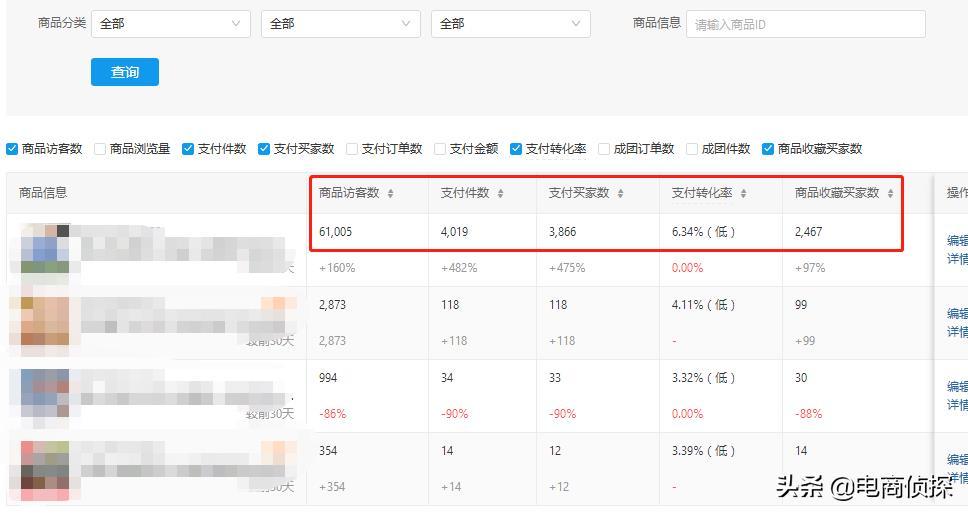
Task: Focus the 商品信息 product ID input
Action: coord(806,24)
